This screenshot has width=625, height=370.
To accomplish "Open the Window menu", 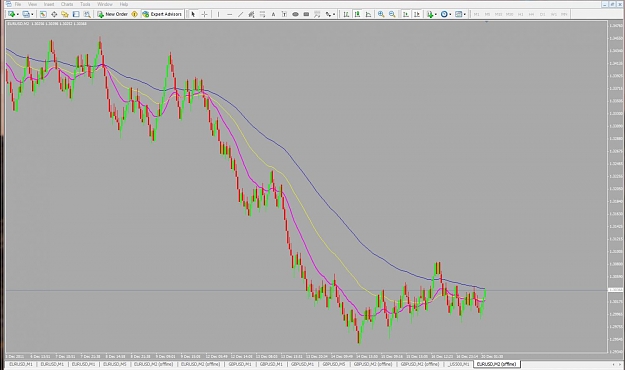I will coord(105,4).
